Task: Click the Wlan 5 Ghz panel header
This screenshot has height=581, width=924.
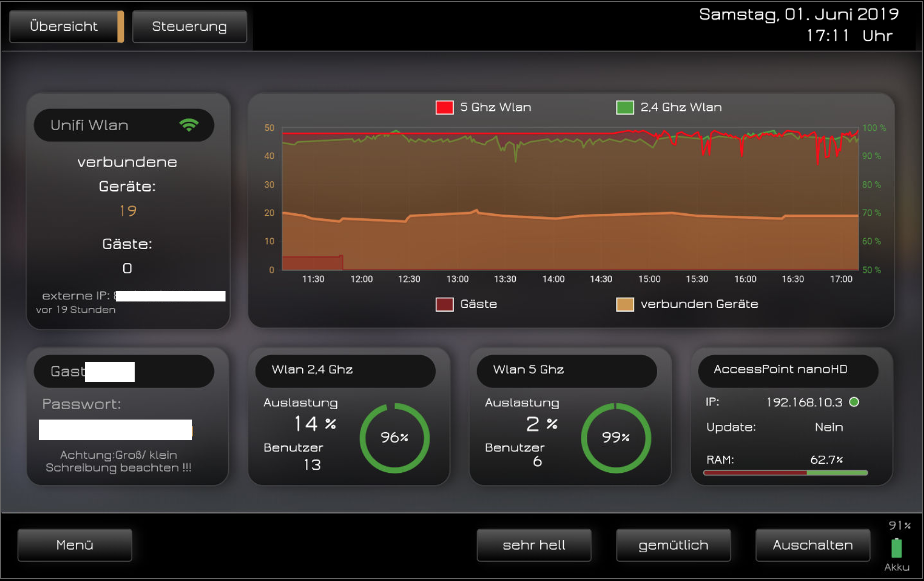Action: [567, 371]
